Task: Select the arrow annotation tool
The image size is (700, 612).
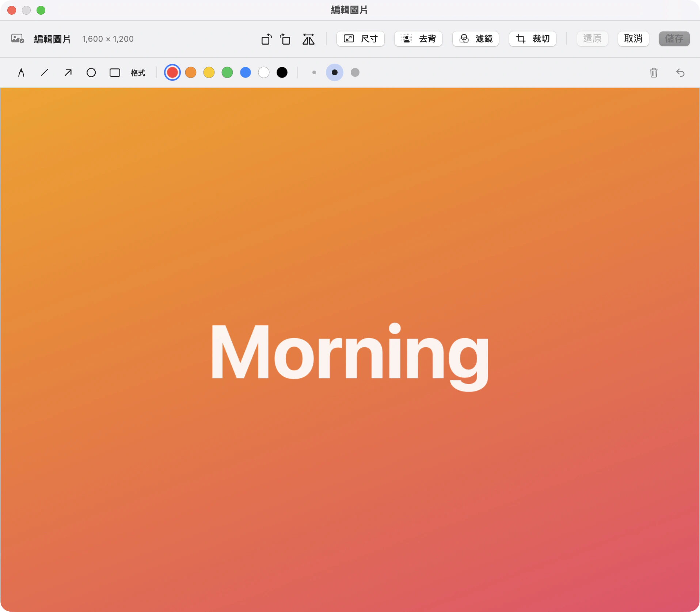Action: [x=68, y=73]
